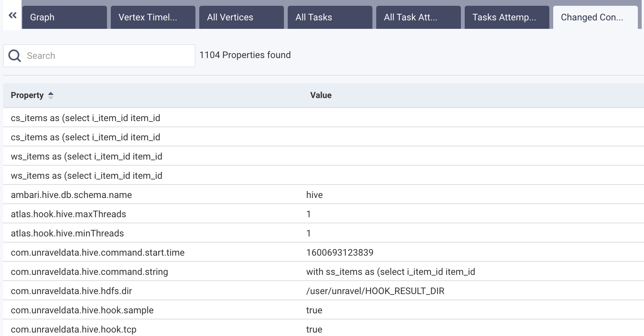The height and width of the screenshot is (336, 644).
Task: Click atlas.hook.hive.minThreads property
Action: pyautogui.click(x=67, y=233)
